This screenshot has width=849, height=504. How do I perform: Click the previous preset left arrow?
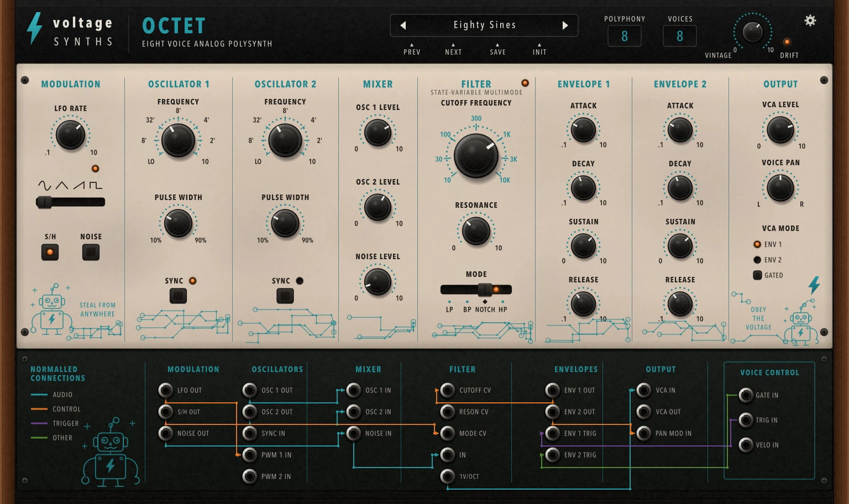point(403,25)
